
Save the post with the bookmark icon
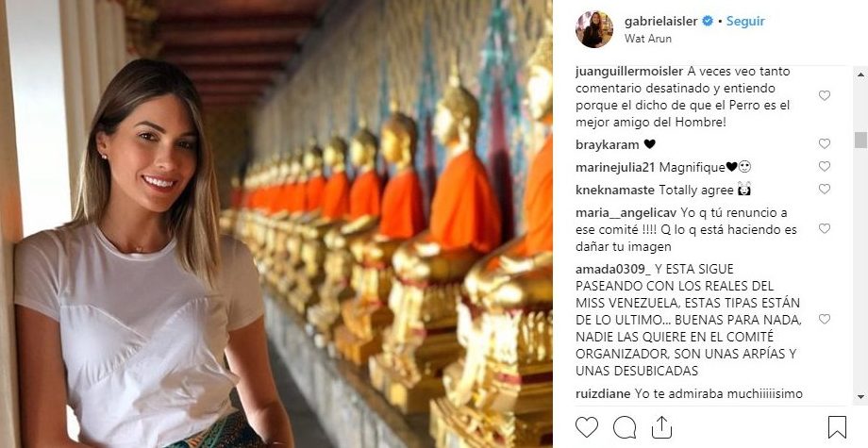click(x=837, y=427)
